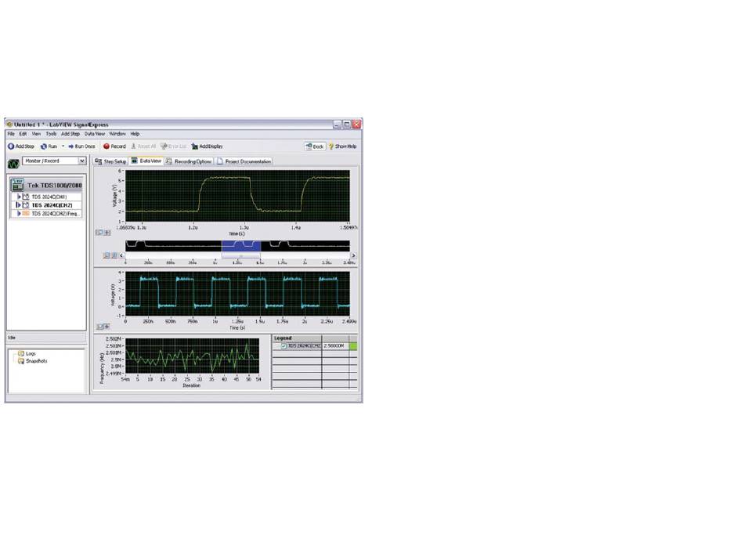Minimize the SignalExpress window
The height and width of the screenshot is (560, 744).
337,125
